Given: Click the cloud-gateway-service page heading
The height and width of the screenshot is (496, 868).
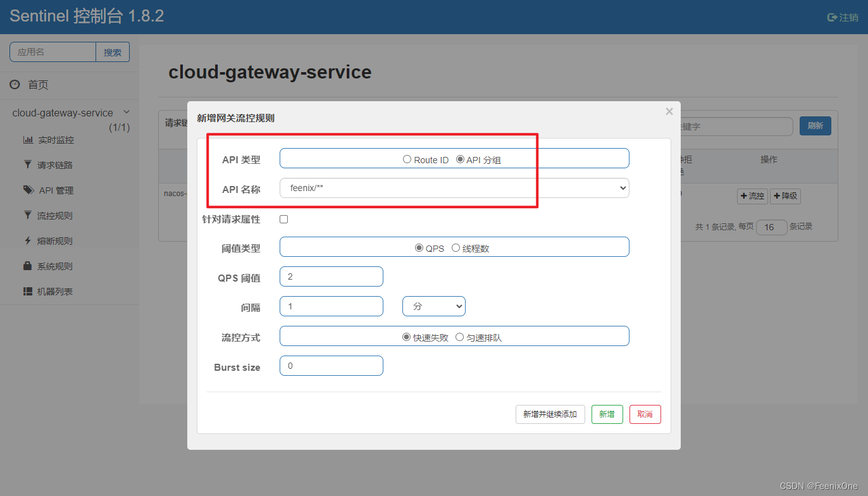Looking at the screenshot, I should [270, 72].
